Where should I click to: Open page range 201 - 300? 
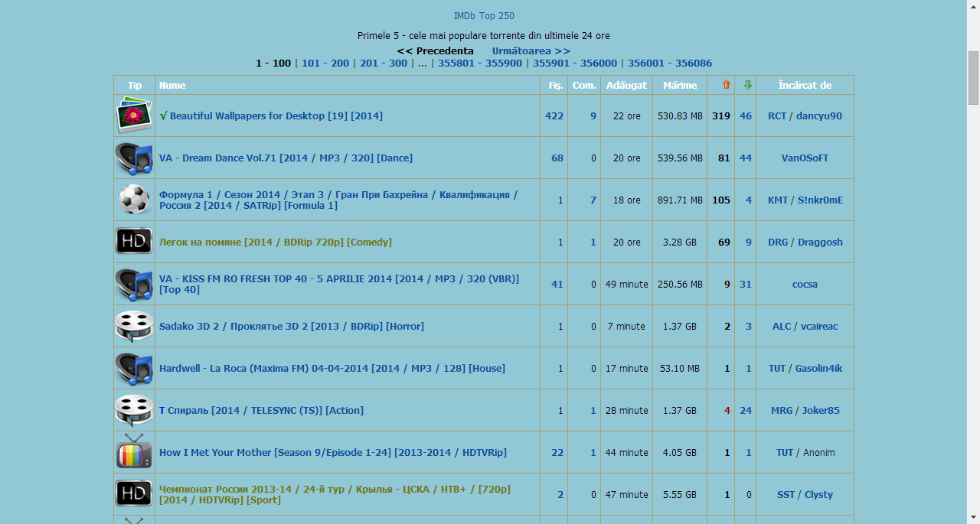(384, 63)
